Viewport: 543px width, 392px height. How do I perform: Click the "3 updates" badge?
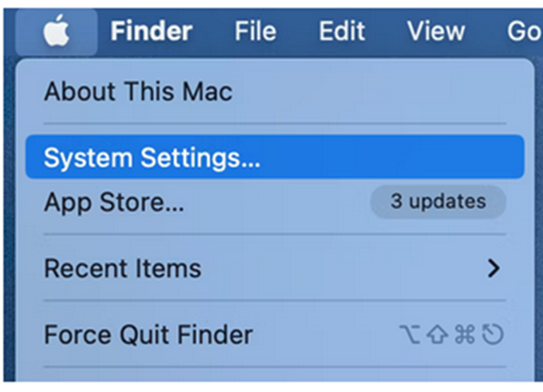tap(438, 202)
